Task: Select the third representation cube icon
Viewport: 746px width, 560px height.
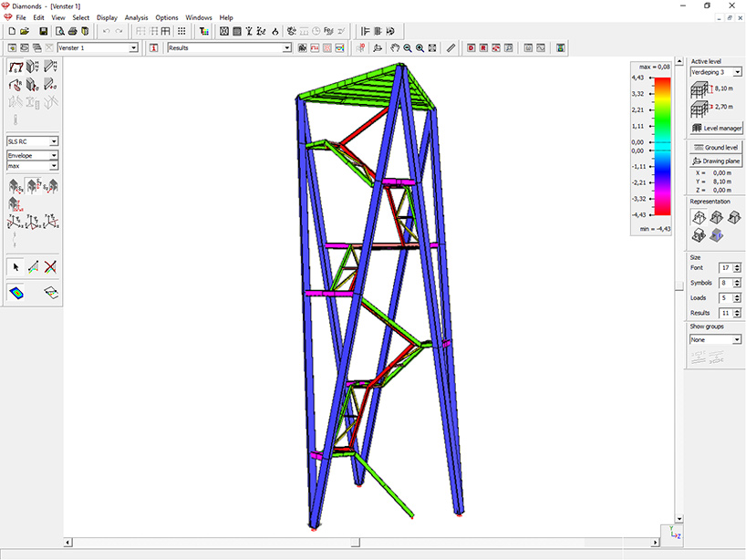Action: point(734,217)
